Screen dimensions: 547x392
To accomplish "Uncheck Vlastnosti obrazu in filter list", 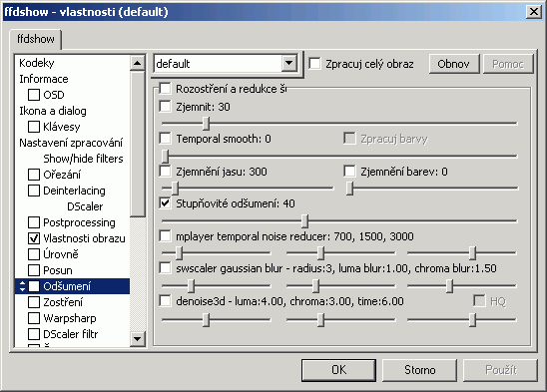I will (x=34, y=238).
